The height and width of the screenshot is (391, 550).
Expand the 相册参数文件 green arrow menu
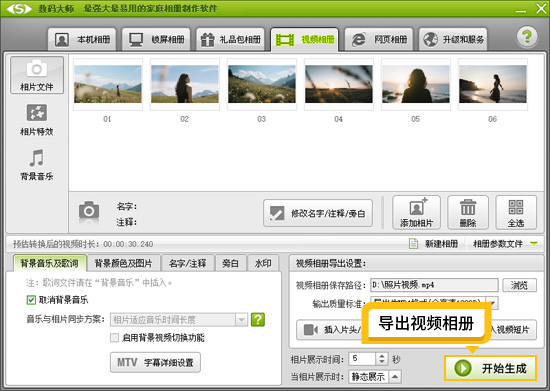(534, 244)
